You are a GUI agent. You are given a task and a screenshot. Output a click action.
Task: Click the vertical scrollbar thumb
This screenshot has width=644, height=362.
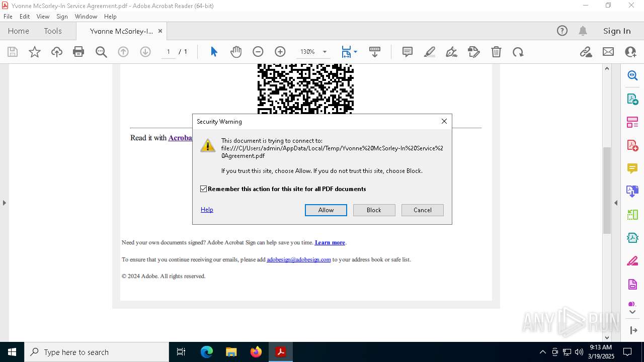607,190
